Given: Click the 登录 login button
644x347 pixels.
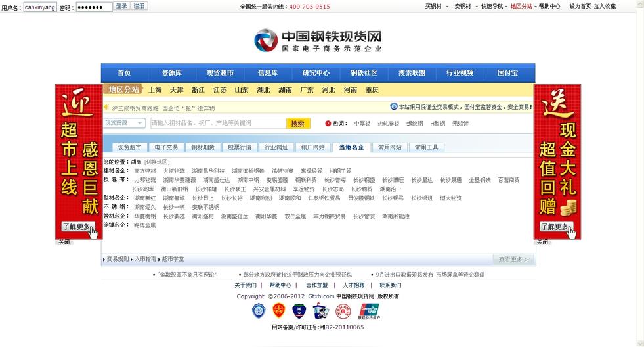Looking at the screenshot, I should (x=121, y=6).
